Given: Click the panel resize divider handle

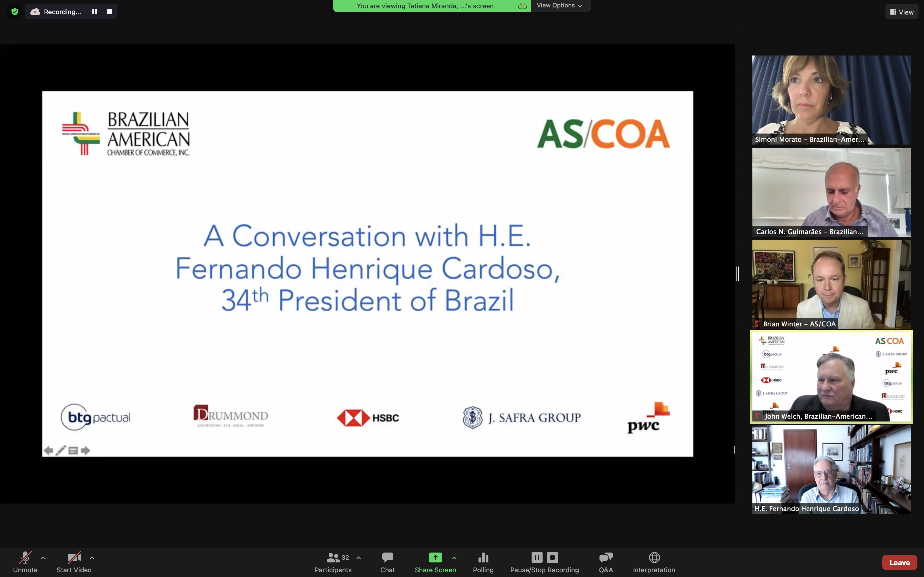Looking at the screenshot, I should click(x=738, y=274).
